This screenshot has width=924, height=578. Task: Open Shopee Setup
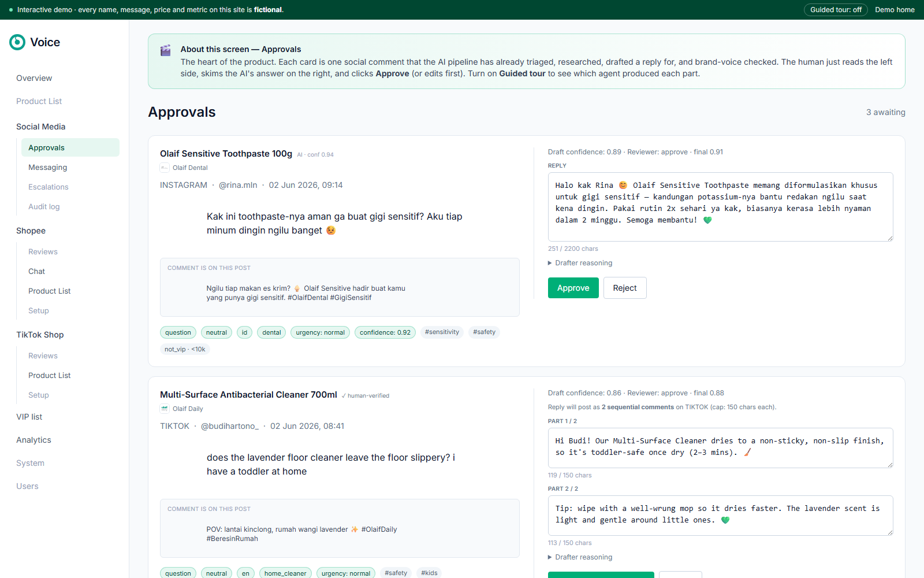[x=38, y=310]
